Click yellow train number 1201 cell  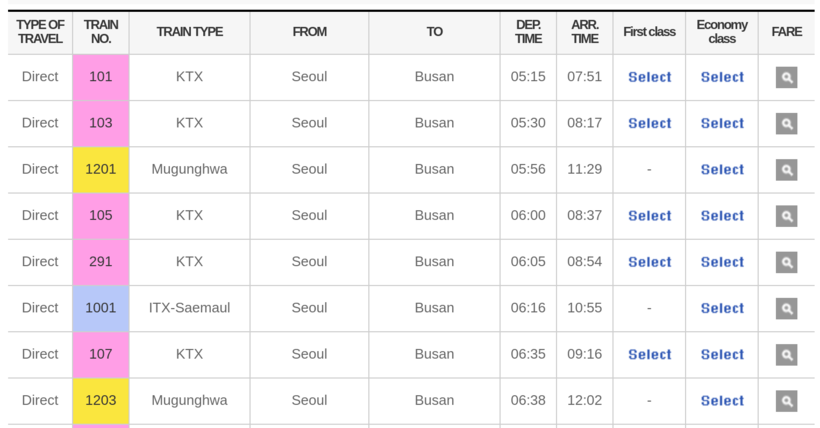[x=101, y=170]
